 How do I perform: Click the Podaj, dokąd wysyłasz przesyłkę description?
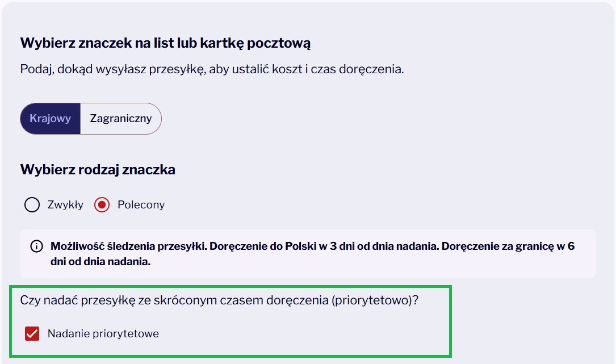[x=212, y=69]
